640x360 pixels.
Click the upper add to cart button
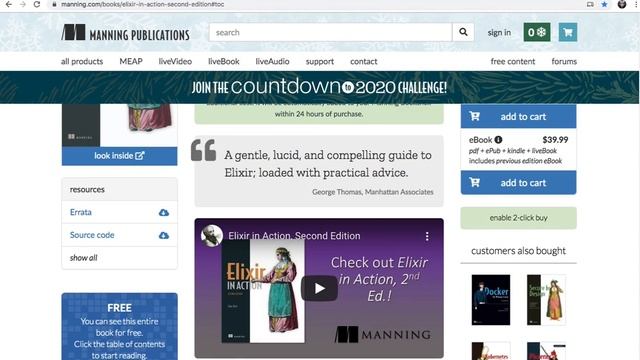[x=518, y=116]
